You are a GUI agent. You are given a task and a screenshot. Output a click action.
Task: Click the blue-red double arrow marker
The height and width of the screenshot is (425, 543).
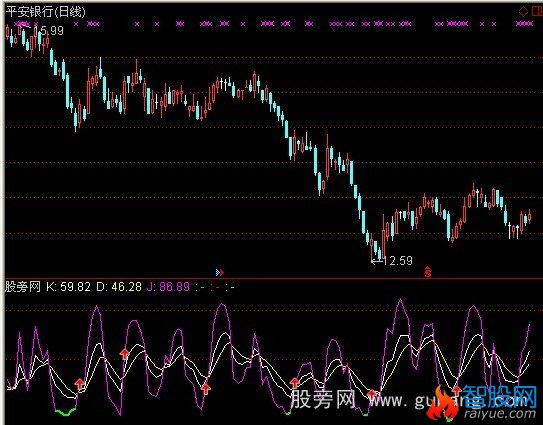pos(220,273)
